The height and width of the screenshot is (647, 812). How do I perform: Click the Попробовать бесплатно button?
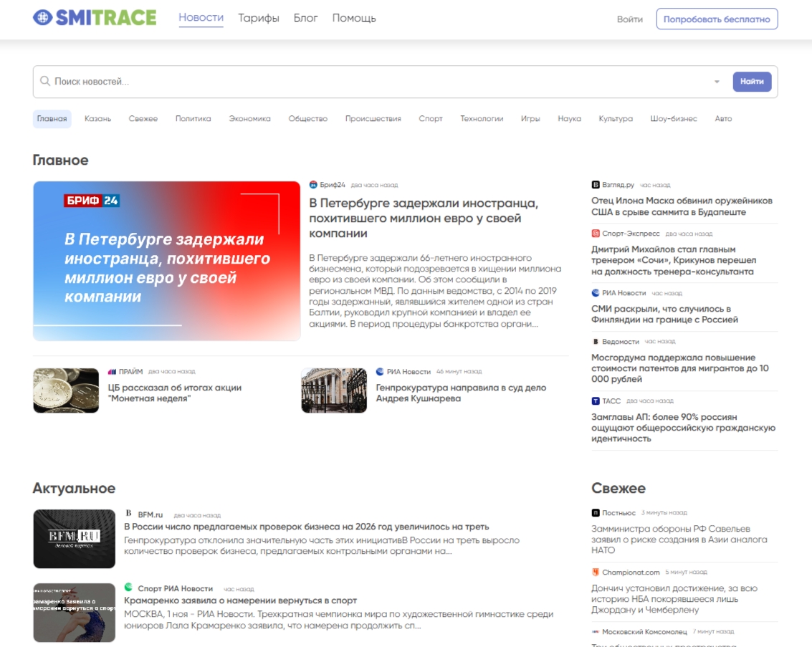717,19
